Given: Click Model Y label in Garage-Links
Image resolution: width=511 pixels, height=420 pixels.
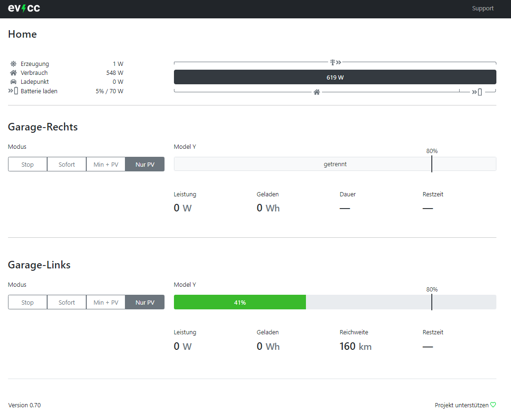Looking at the screenshot, I should click(x=185, y=284).
